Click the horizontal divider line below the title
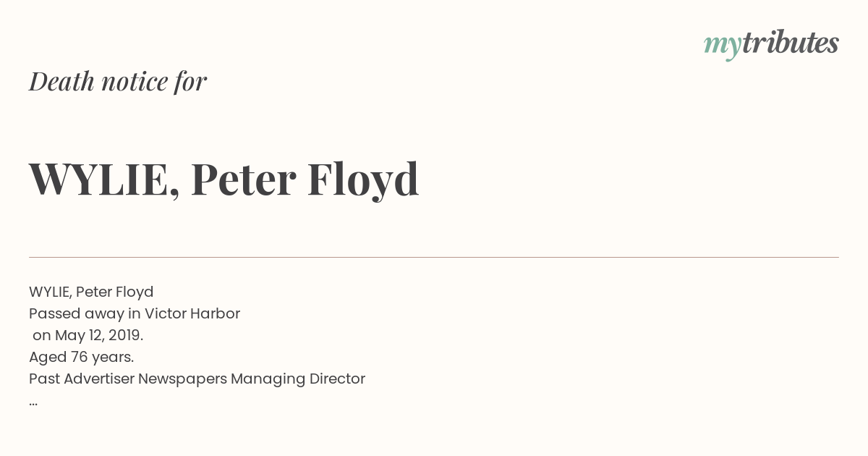 (x=434, y=257)
